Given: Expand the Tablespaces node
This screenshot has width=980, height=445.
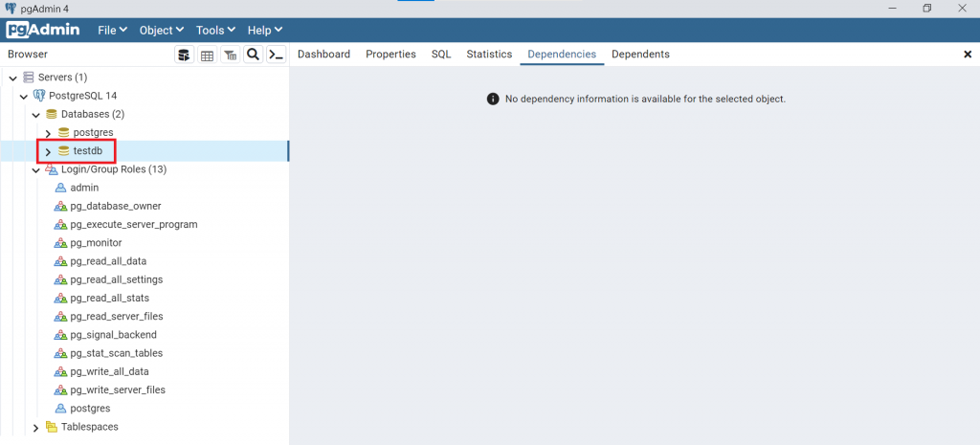Looking at the screenshot, I should pyautogui.click(x=36, y=428).
